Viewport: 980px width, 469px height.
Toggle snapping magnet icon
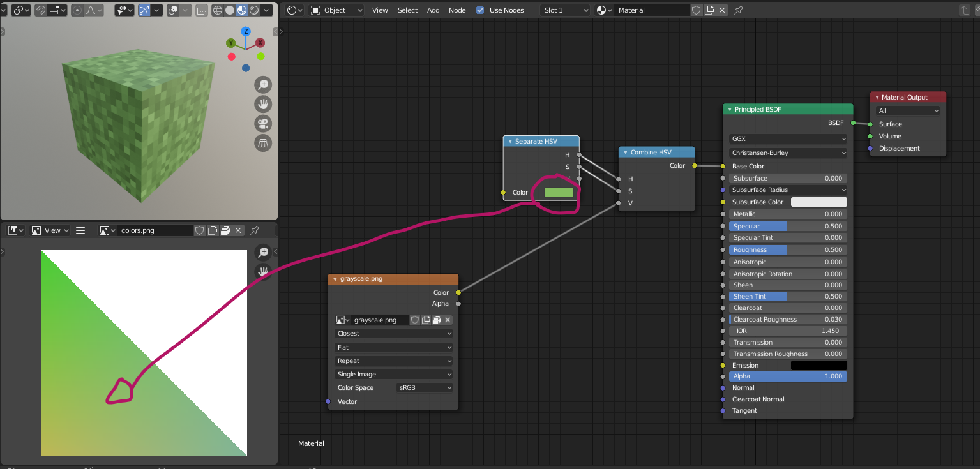click(41, 10)
